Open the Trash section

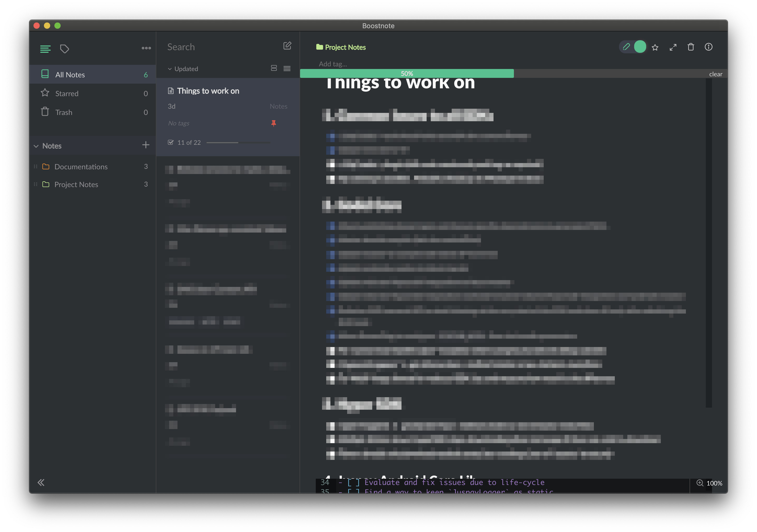click(x=63, y=112)
